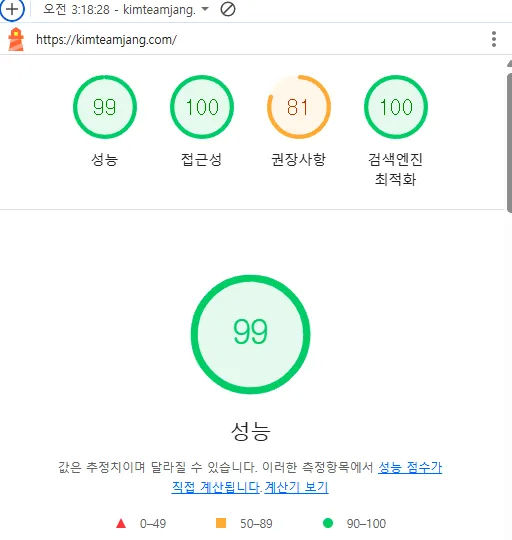Click the report vertical scrollbar thumb
Image resolution: width=512 pixels, height=540 pixels.
click(509, 143)
